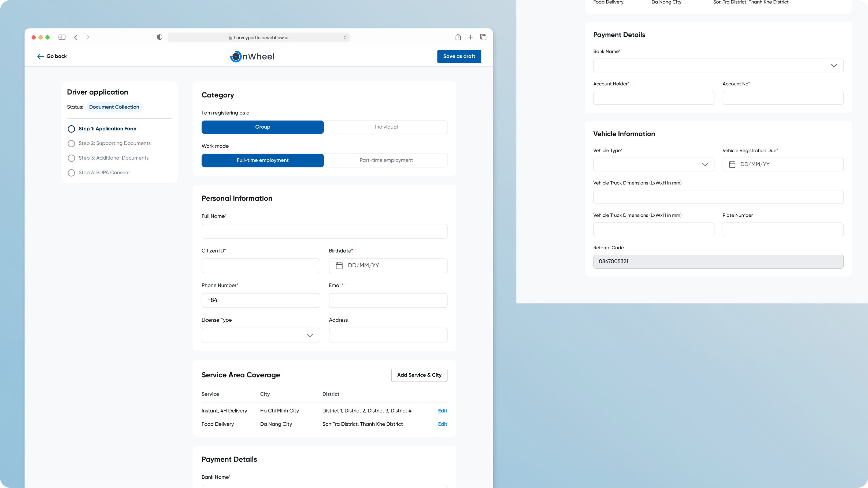Image resolution: width=868 pixels, height=488 pixels.
Task: Edit the Food Delivery service row
Action: [x=442, y=424]
